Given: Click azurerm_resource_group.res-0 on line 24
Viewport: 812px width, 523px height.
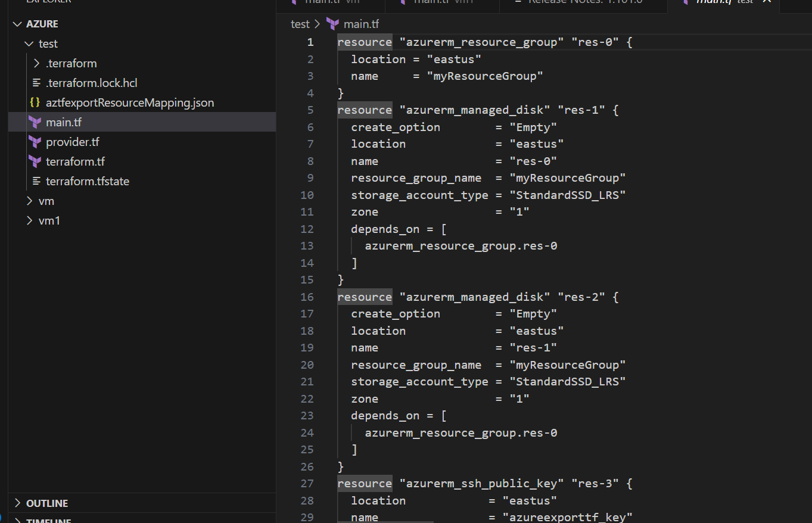Looking at the screenshot, I should click(x=461, y=432).
